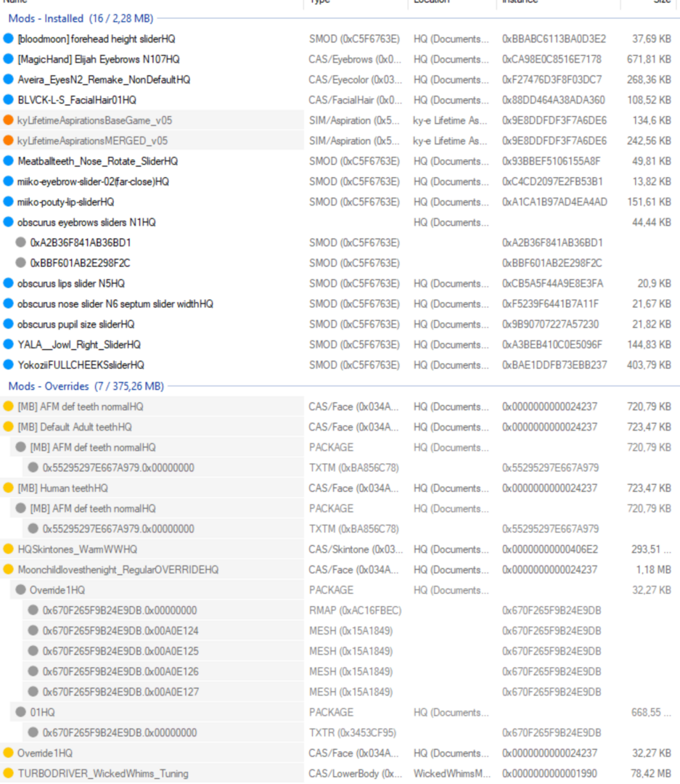The image size is (680, 784).
Task: Collapse the Mods - Installed group header
Action: coord(81,18)
